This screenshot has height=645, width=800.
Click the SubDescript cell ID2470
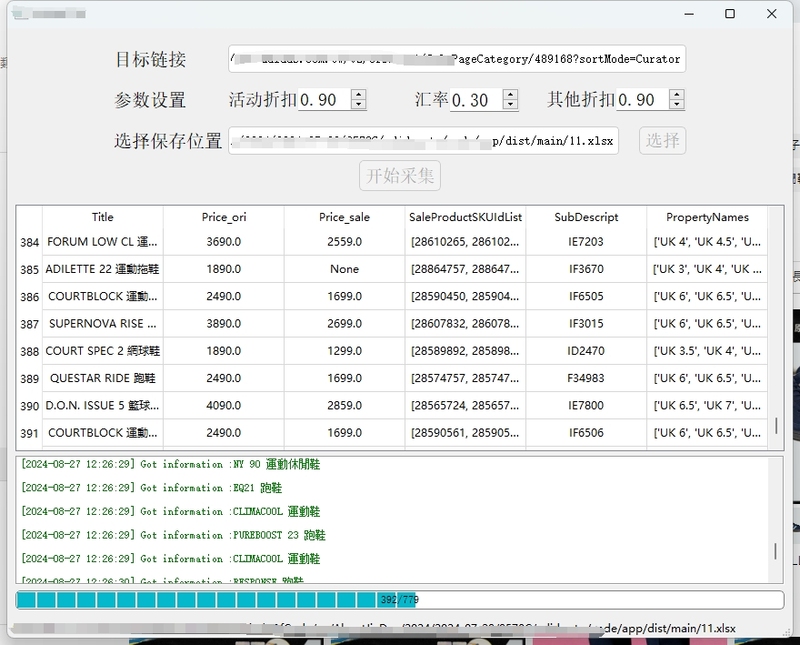[x=586, y=351]
